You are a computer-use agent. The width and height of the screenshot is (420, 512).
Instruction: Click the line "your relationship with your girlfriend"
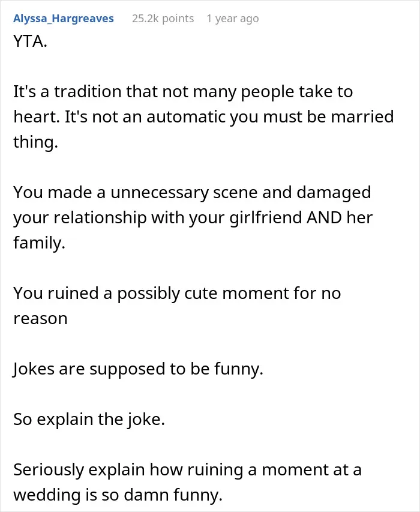tap(193, 218)
